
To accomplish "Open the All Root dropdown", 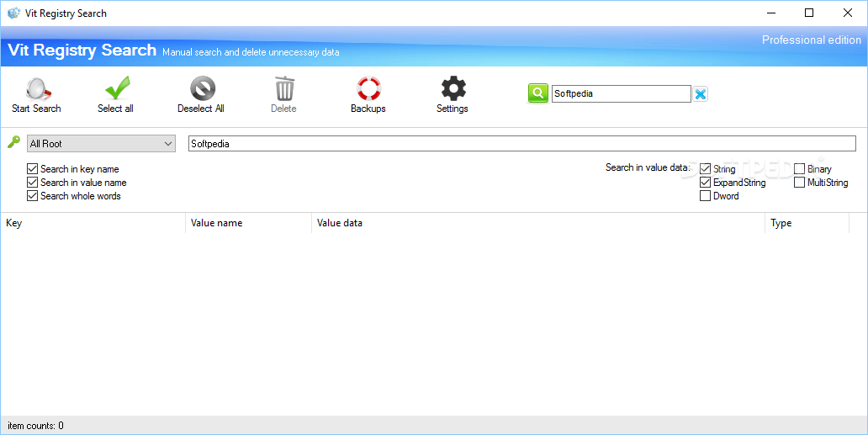I will 101,143.
